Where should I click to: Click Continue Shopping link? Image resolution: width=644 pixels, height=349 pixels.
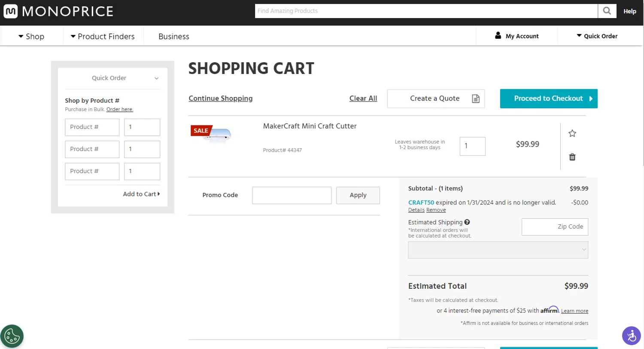pyautogui.click(x=221, y=98)
